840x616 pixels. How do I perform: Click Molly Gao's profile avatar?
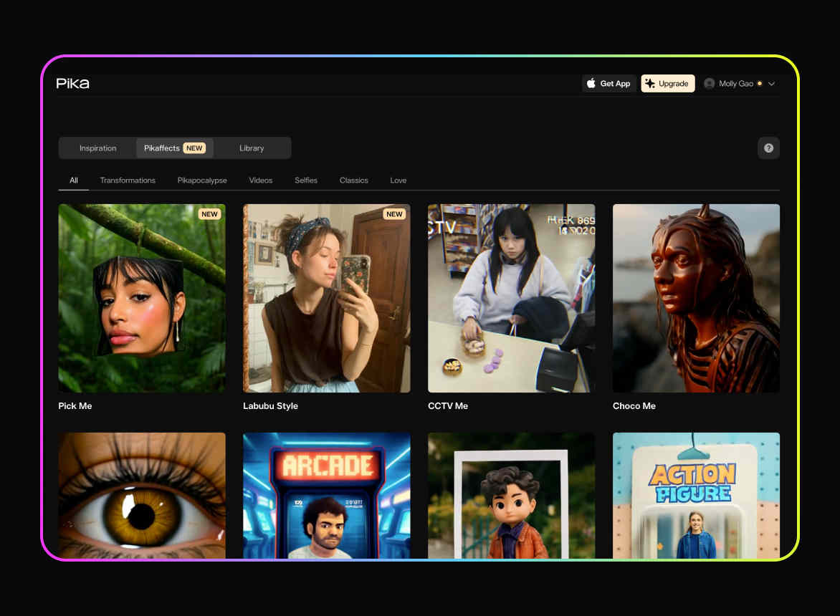(710, 84)
